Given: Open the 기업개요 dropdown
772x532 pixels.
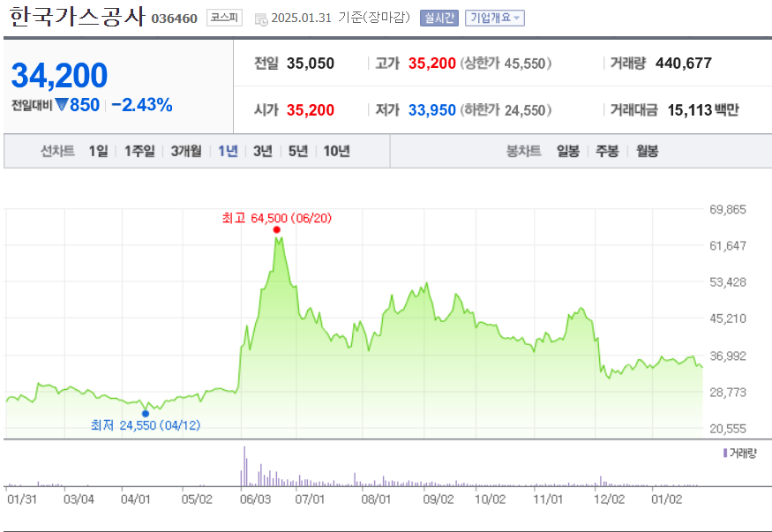Looking at the screenshot, I should coord(494,19).
